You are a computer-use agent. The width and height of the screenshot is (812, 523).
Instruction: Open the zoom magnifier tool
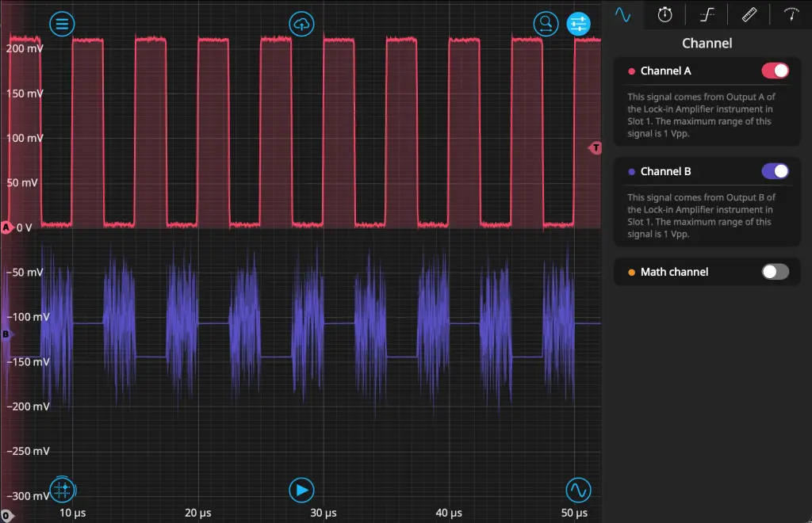[546, 24]
